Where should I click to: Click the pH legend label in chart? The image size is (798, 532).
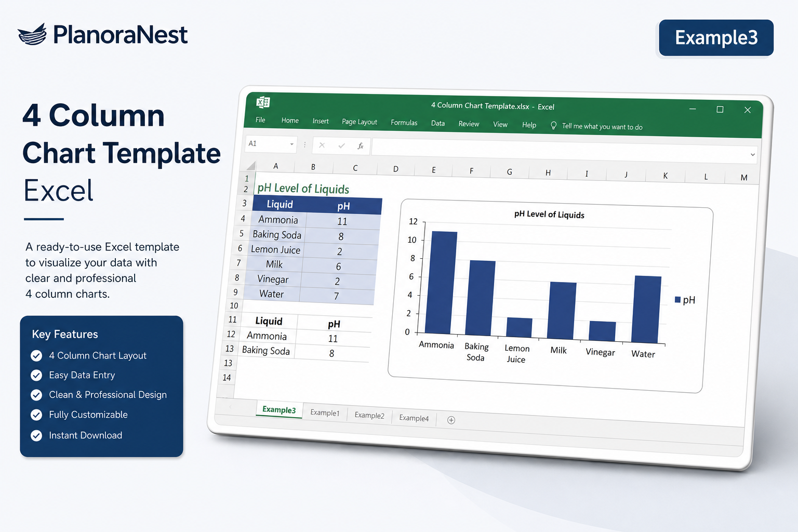689,300
